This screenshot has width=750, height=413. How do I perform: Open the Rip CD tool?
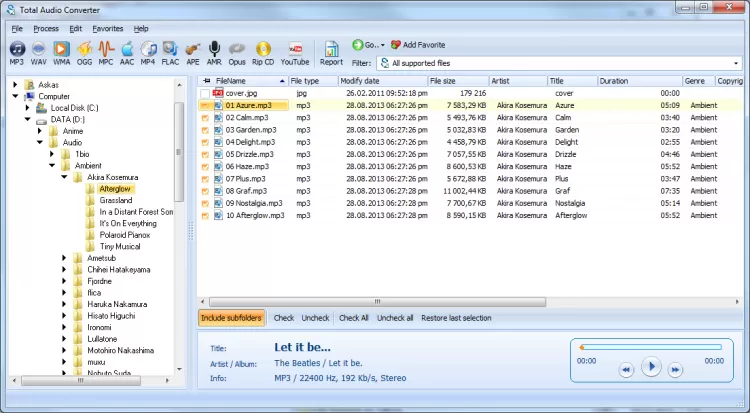(264, 51)
